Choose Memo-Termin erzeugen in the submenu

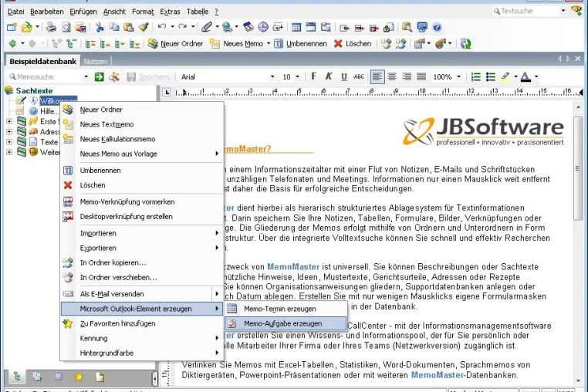click(x=286, y=309)
